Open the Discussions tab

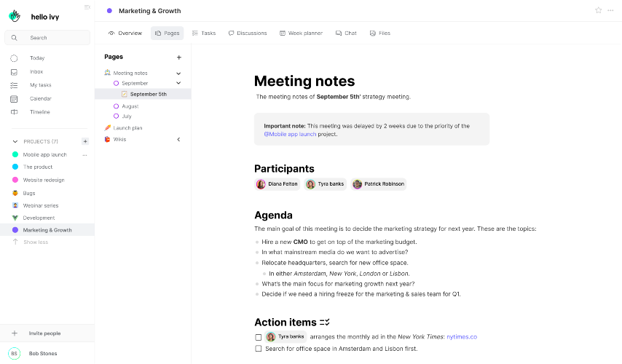pos(248,33)
